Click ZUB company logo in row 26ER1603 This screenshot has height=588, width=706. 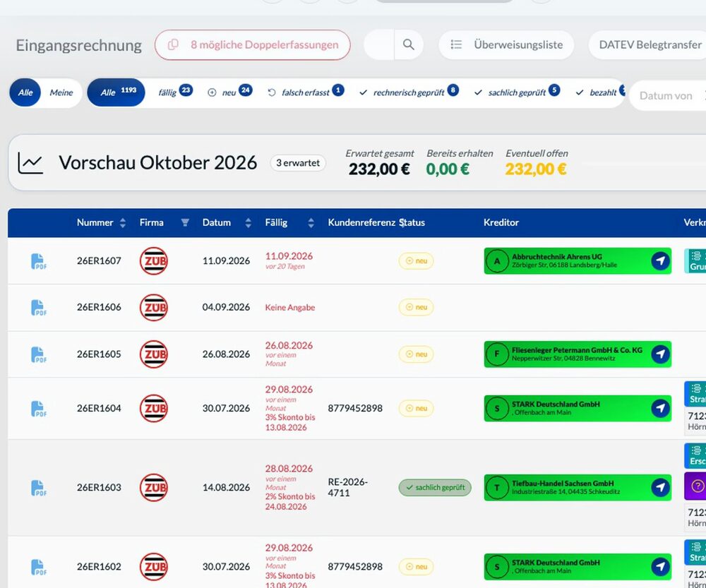coord(153,487)
